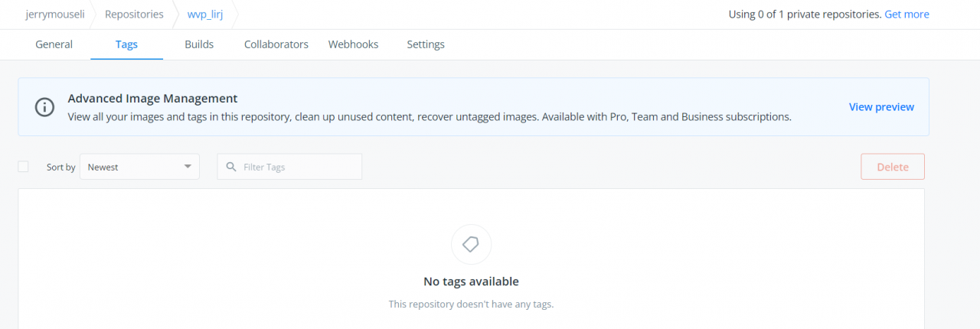980x329 pixels.
Task: Focus the Filter Tags input field
Action: coord(299,167)
